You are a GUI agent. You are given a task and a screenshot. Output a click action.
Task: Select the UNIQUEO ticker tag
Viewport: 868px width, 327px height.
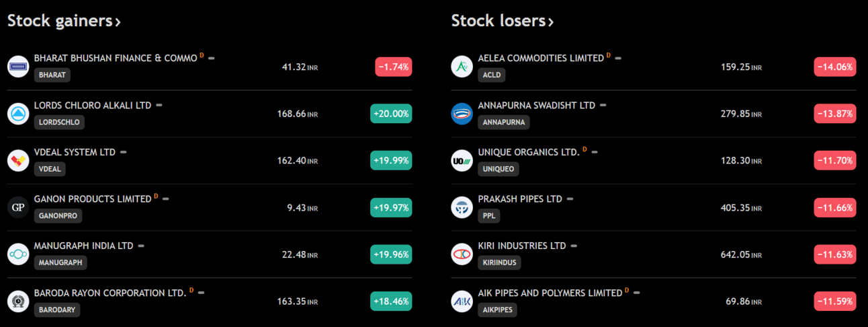click(498, 169)
